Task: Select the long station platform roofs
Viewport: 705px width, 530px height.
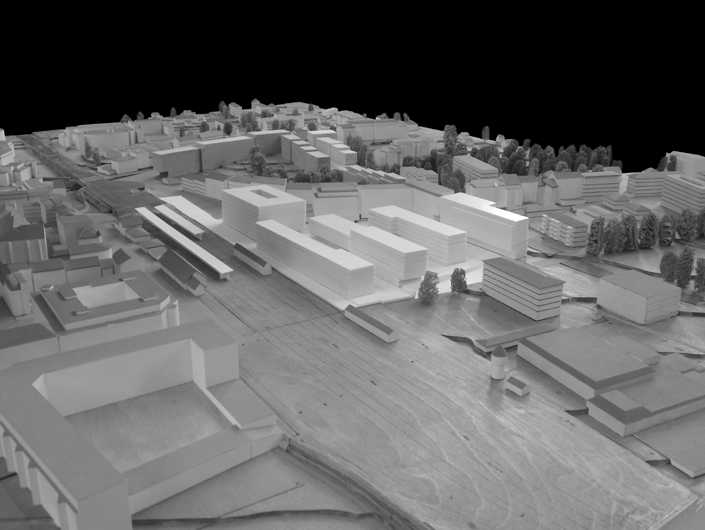Action: (x=183, y=241)
